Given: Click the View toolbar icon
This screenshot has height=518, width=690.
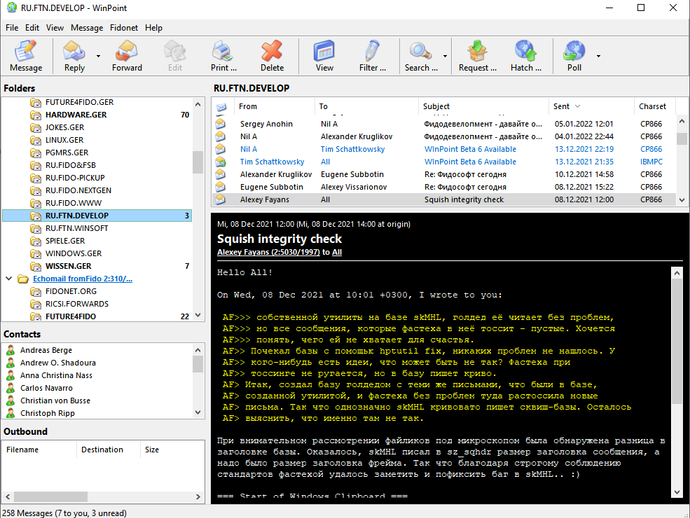Looking at the screenshot, I should click(324, 51).
